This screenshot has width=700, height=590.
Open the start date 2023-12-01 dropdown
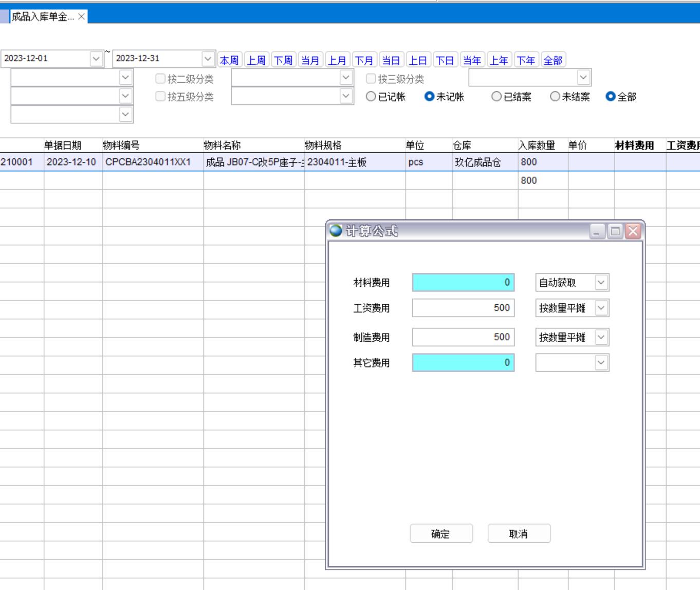pos(96,59)
